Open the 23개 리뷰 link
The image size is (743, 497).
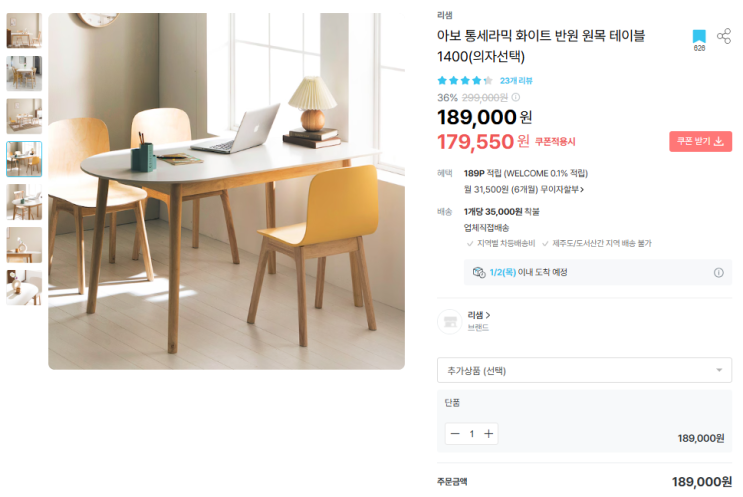coord(516,81)
